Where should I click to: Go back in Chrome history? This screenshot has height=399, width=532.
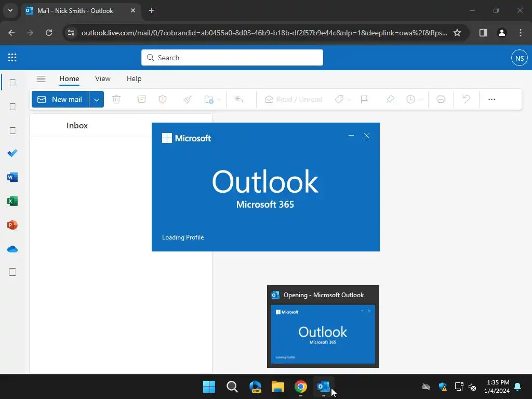click(x=11, y=33)
